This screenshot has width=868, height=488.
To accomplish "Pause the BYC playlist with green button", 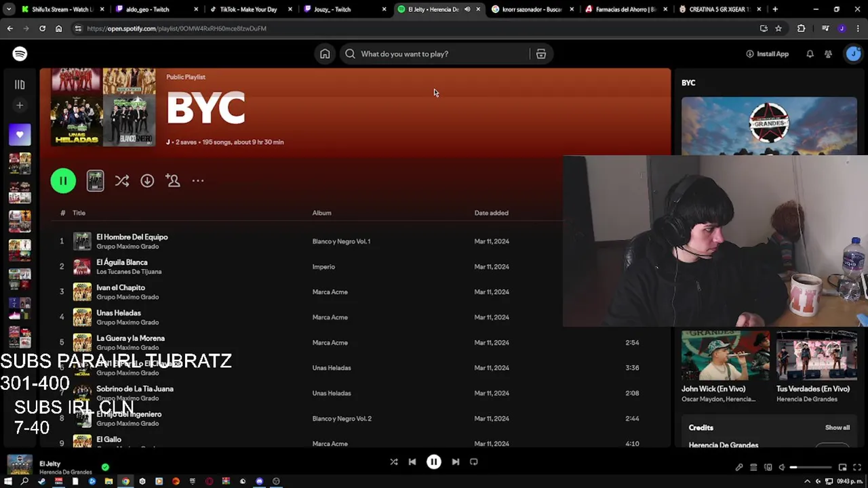I will point(63,181).
